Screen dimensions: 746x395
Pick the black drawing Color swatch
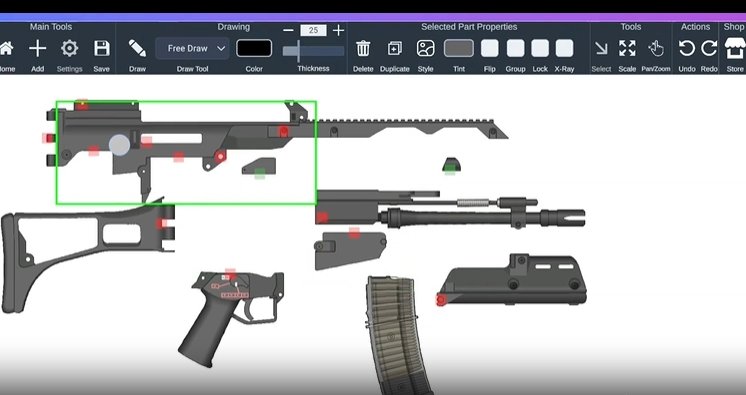point(254,49)
